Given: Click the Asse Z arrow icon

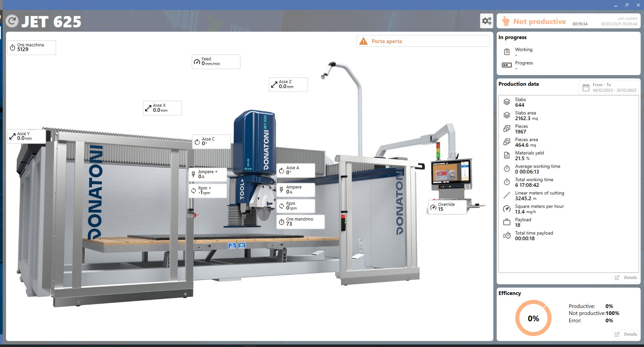Looking at the screenshot, I should point(274,84).
